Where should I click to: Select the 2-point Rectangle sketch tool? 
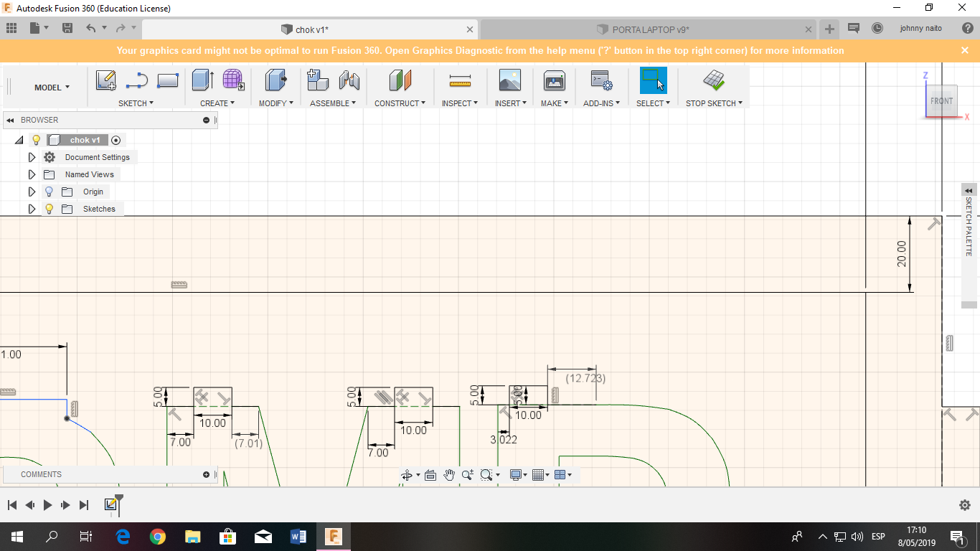167,80
